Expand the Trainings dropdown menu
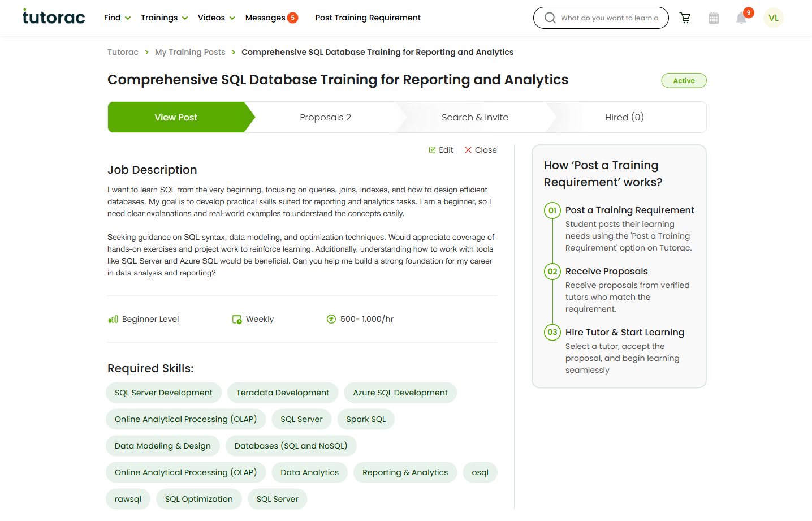 coord(164,18)
